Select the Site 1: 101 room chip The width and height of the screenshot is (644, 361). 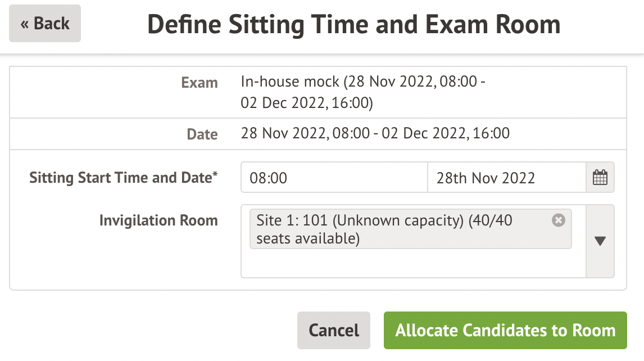(393, 220)
